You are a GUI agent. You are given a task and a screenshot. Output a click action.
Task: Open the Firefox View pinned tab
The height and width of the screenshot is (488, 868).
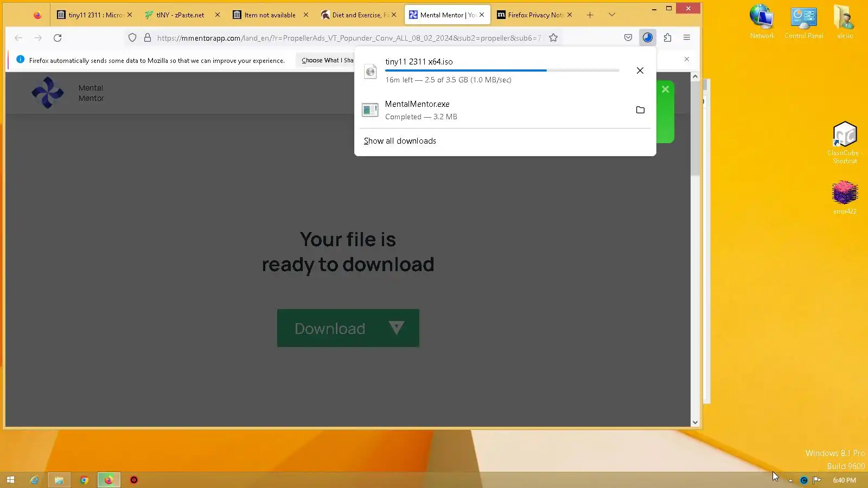(x=37, y=15)
